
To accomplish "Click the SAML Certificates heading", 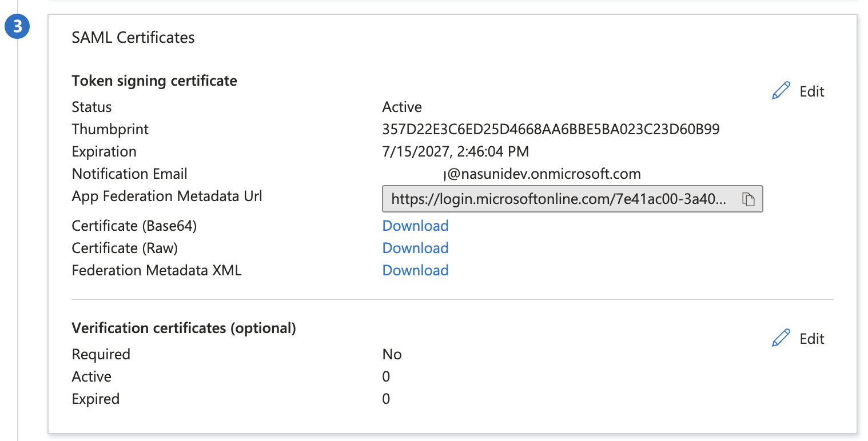I will (133, 38).
